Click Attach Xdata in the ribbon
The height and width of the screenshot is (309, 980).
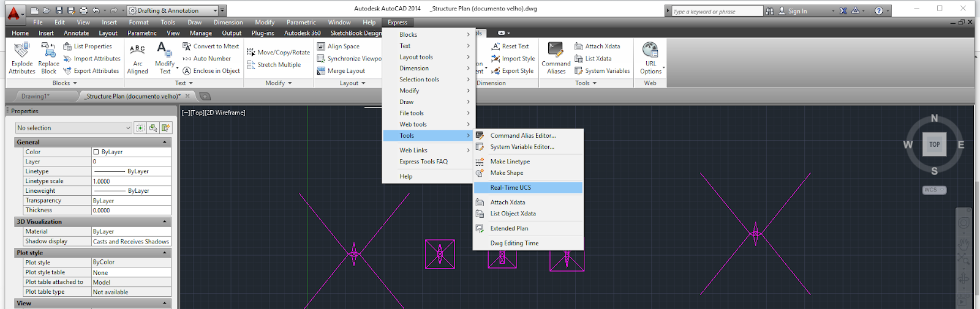[597, 47]
